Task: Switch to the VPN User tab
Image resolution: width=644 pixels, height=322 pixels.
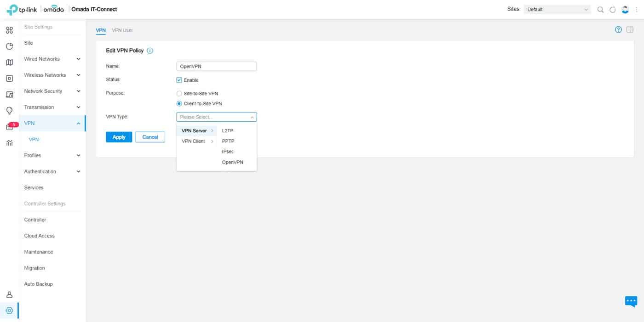Action: coord(122,30)
